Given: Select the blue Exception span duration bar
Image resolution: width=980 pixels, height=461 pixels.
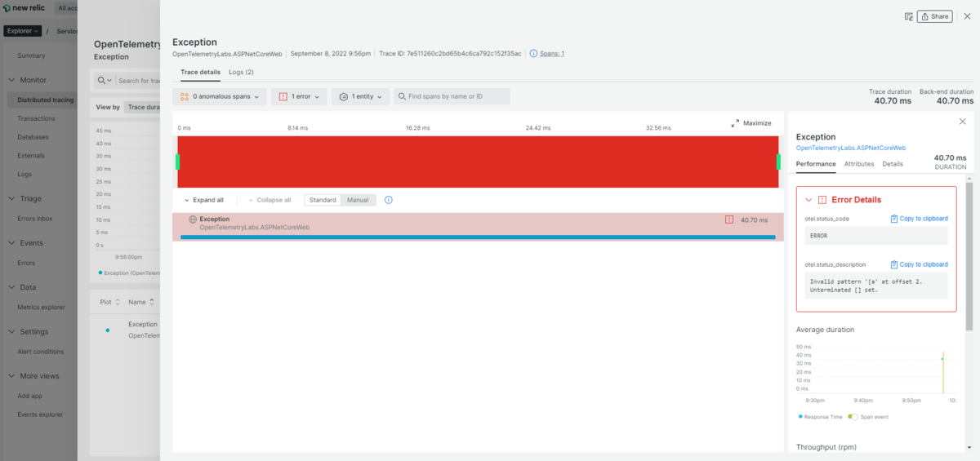Looking at the screenshot, I should tap(478, 237).
